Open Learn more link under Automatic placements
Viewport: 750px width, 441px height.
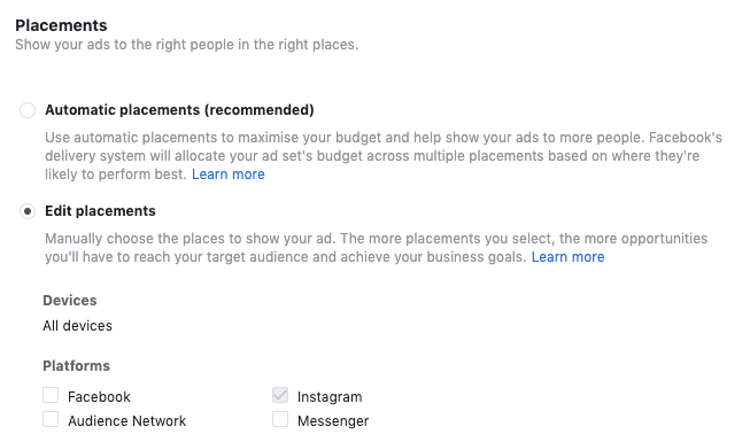click(x=228, y=174)
